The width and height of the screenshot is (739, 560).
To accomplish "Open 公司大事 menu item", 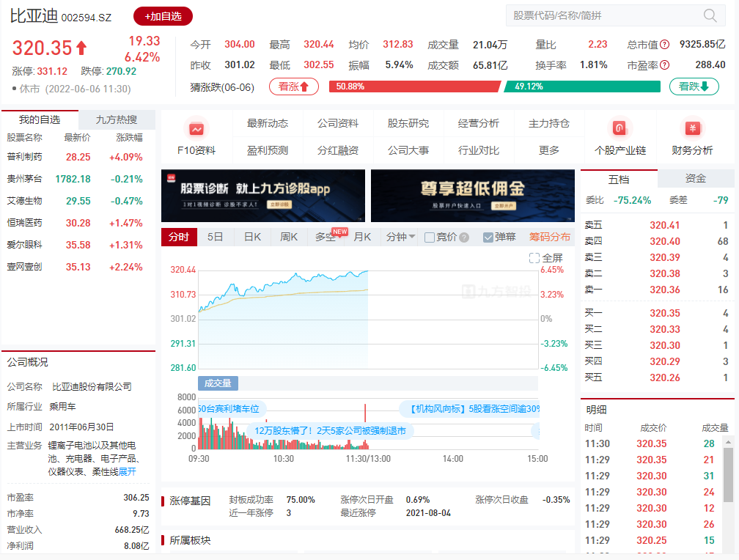I will pyautogui.click(x=408, y=150).
